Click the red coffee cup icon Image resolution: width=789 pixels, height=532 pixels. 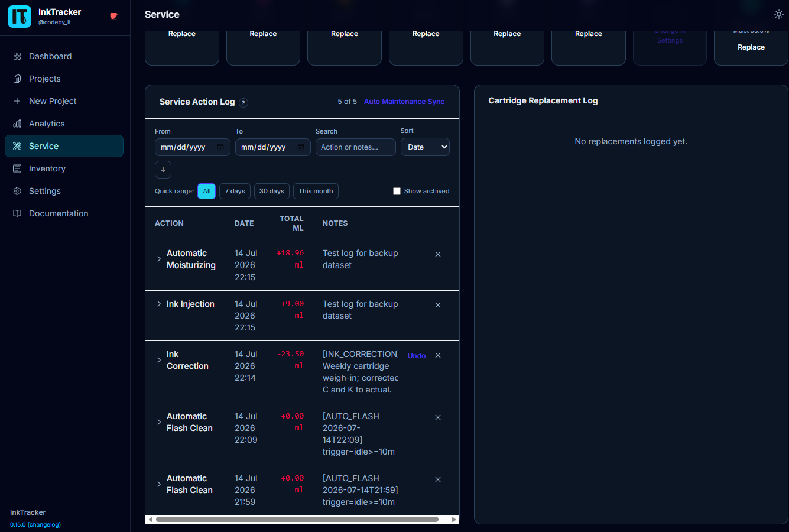(113, 17)
